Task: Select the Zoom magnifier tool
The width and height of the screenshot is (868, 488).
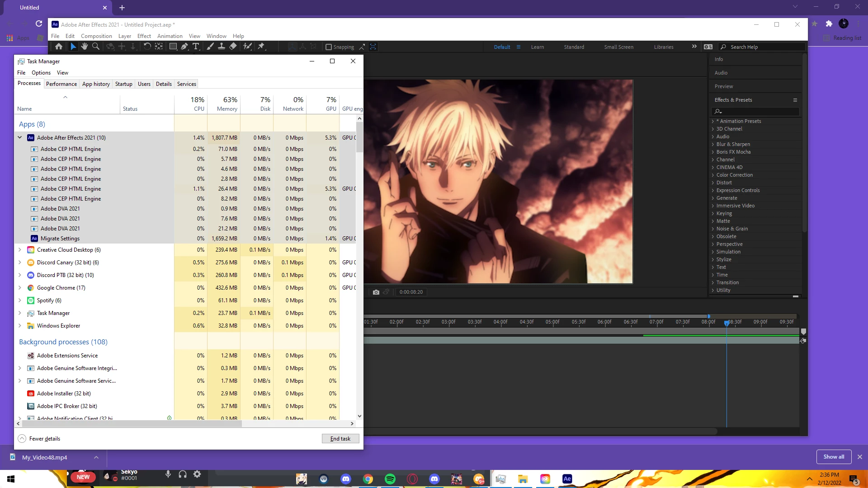Action: pyautogui.click(x=96, y=47)
